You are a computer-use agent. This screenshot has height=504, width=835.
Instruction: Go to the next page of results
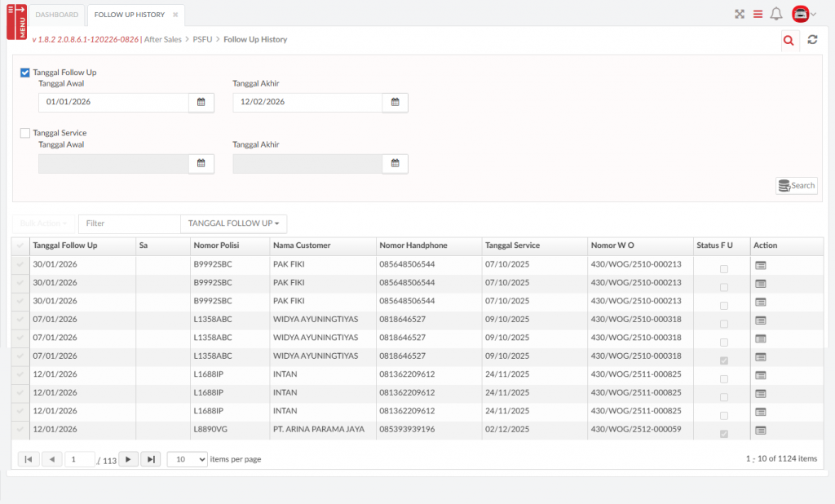[x=128, y=459]
